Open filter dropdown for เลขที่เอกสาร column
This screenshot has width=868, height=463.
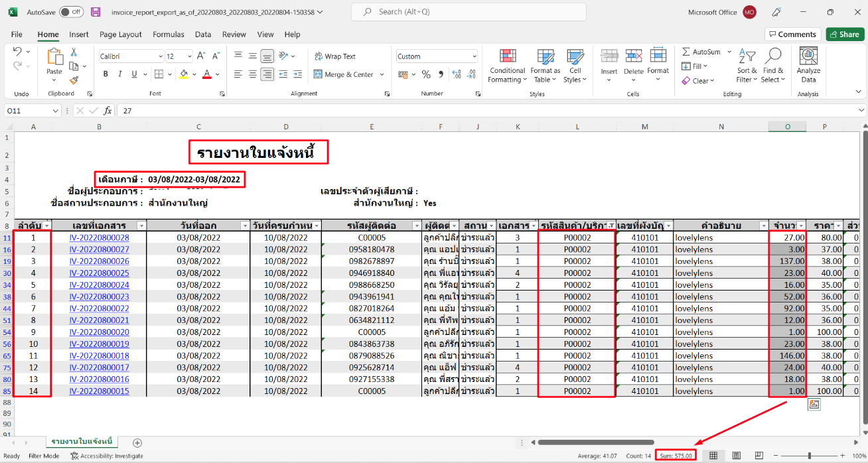pos(141,226)
